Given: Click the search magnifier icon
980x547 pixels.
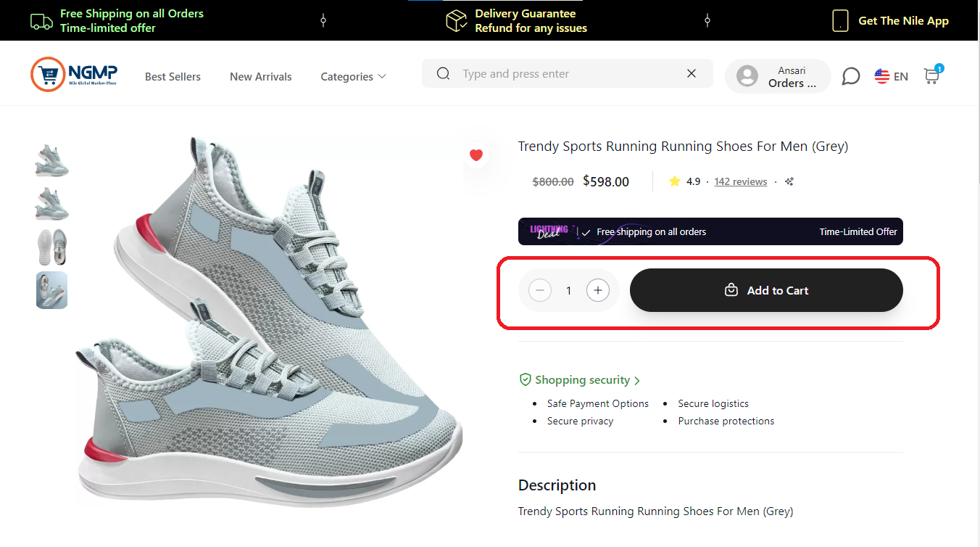Looking at the screenshot, I should 444,73.
